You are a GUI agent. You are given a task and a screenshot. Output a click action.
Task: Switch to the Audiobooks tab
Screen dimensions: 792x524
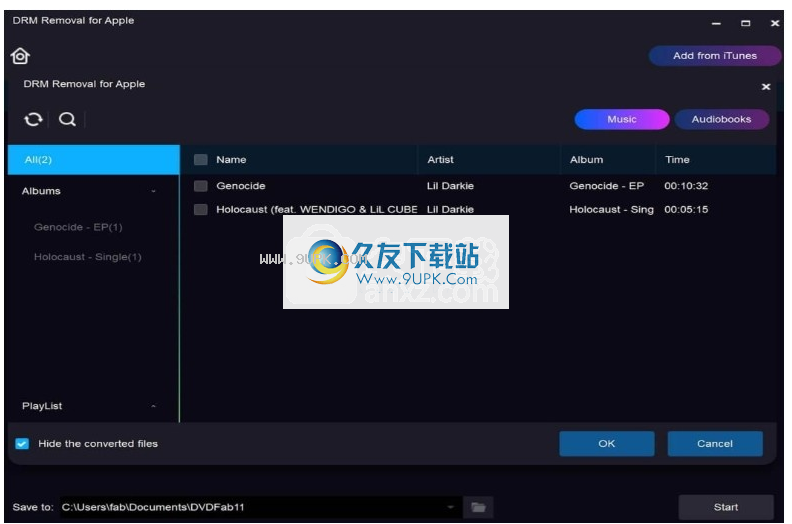(x=721, y=119)
